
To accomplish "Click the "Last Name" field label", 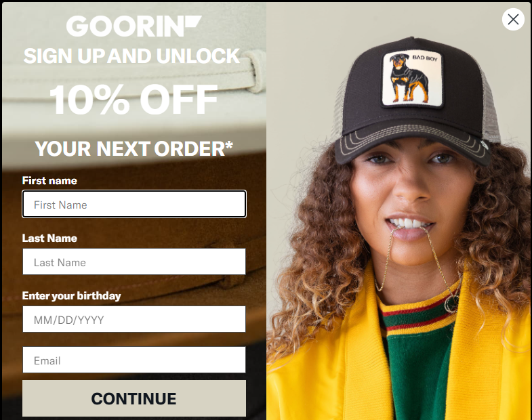I will pyautogui.click(x=49, y=238).
